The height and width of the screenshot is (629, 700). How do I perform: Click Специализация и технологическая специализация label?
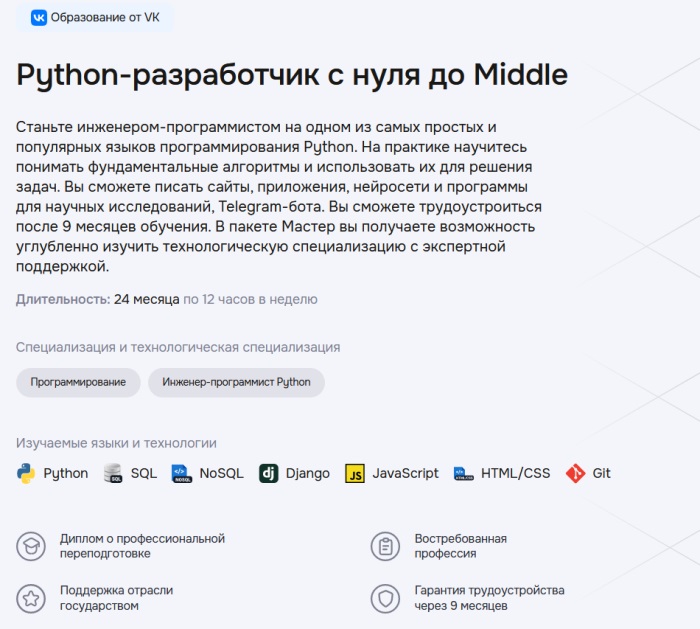click(178, 347)
